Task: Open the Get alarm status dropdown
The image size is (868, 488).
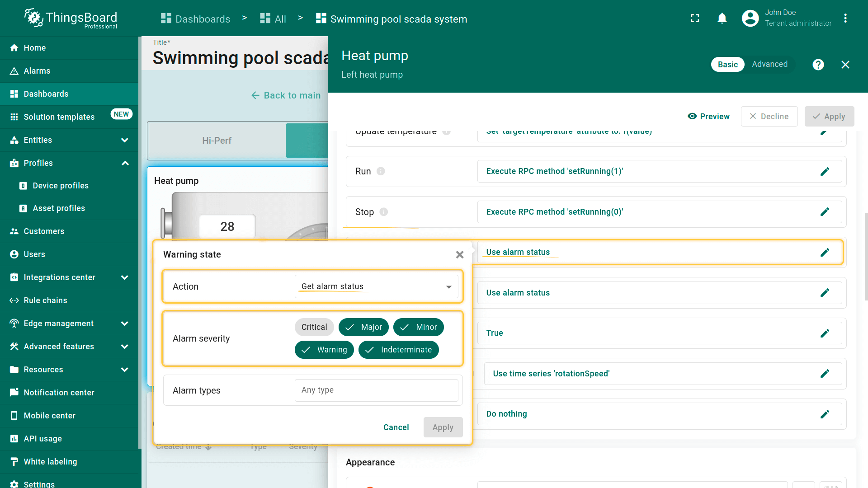Action: click(x=376, y=286)
